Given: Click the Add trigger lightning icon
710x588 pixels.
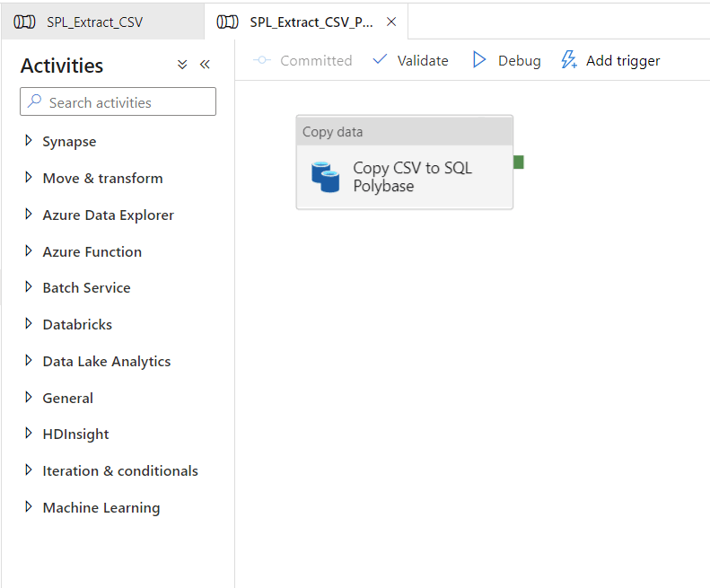Looking at the screenshot, I should pyautogui.click(x=569, y=59).
